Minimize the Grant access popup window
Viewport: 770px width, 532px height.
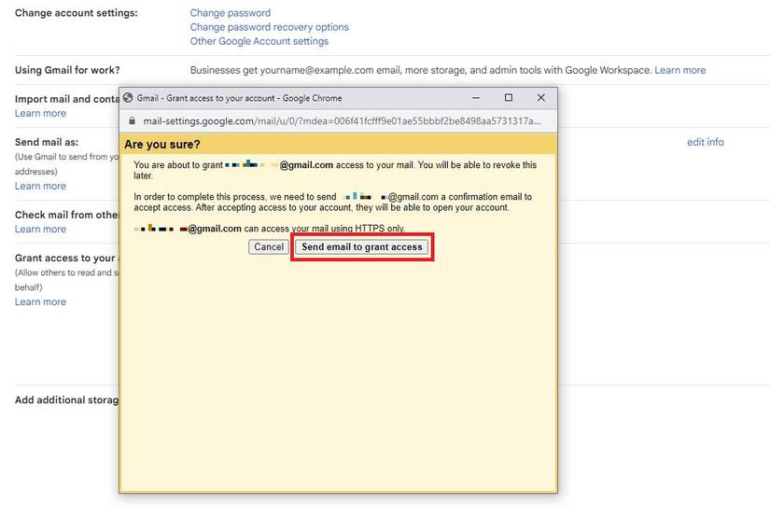coord(476,98)
